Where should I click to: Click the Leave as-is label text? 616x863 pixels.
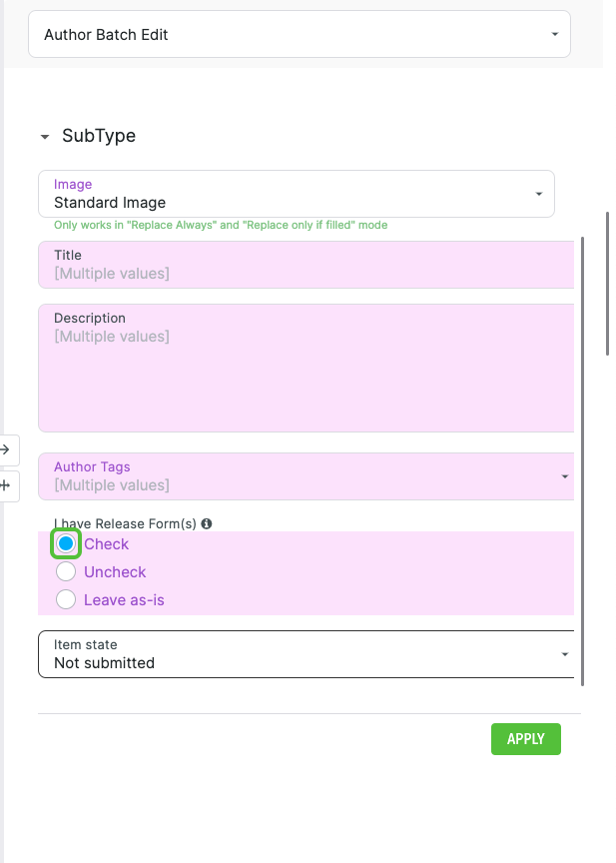[x=124, y=600]
